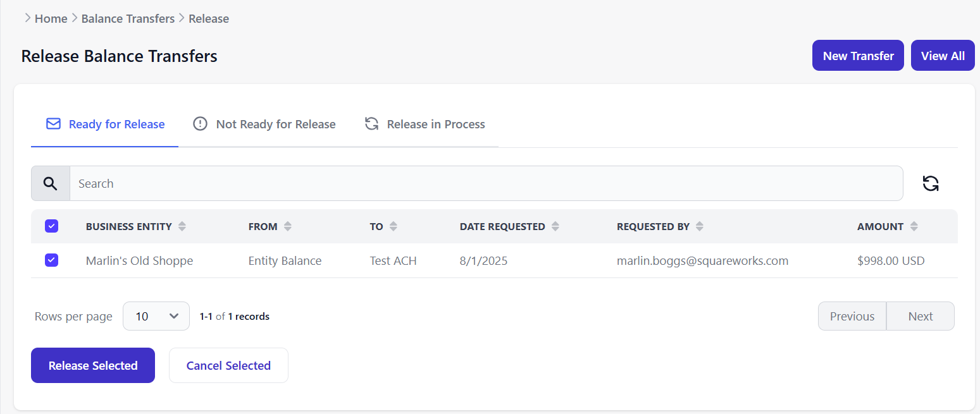980x414 pixels.
Task: Click the refresh icon beside search bar
Action: pyautogui.click(x=930, y=183)
